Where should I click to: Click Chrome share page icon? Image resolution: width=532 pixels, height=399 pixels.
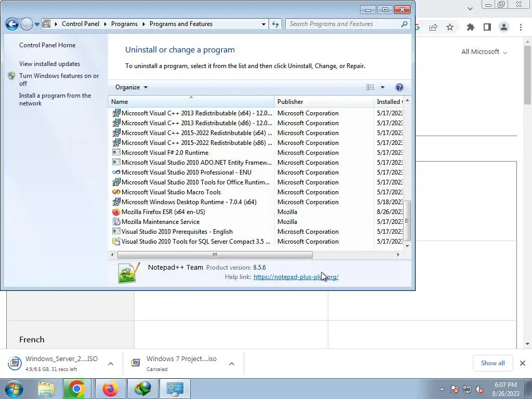point(433,27)
